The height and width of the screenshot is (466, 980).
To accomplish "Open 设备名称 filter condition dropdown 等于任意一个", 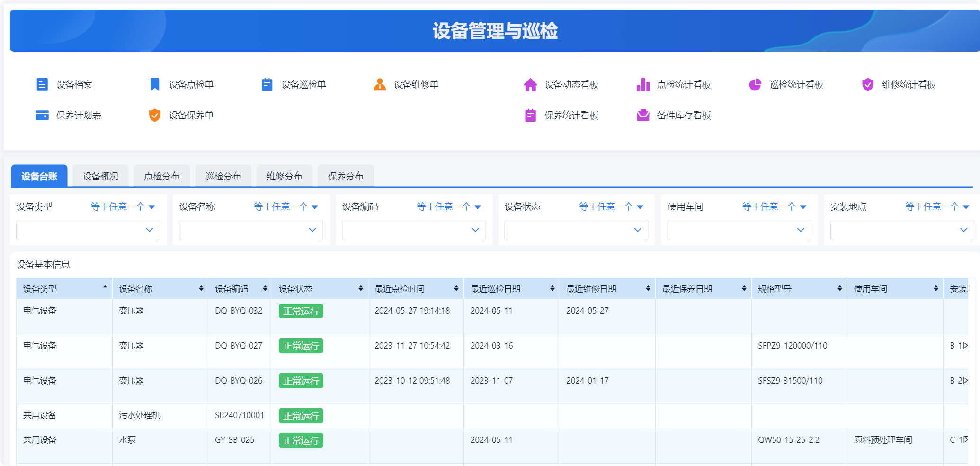I will click(x=286, y=206).
